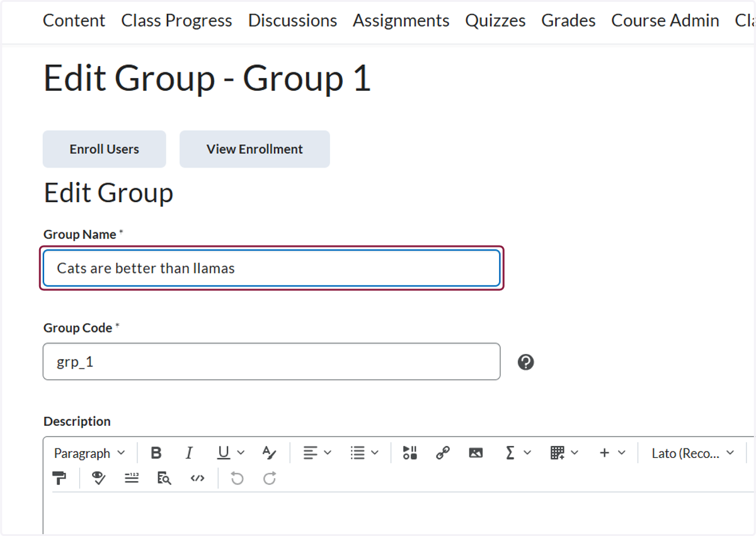This screenshot has height=536, width=756.
Task: Click the plus icon for other insert options
Action: (604, 453)
